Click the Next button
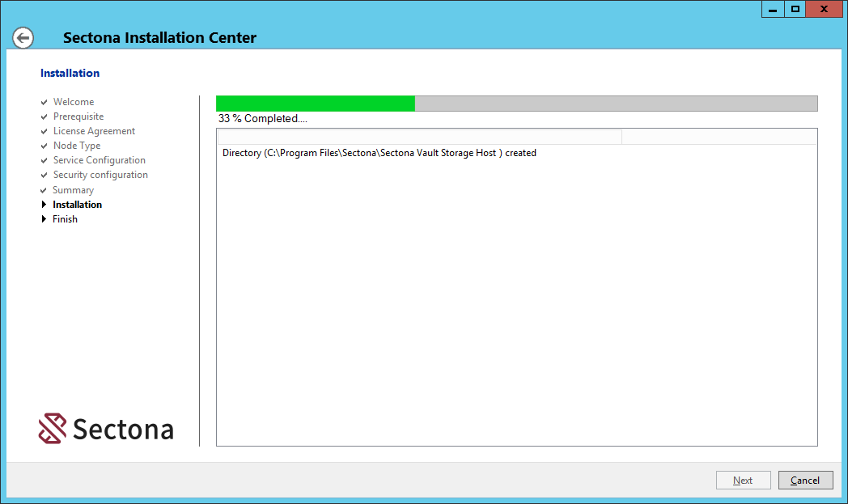 pyautogui.click(x=743, y=480)
